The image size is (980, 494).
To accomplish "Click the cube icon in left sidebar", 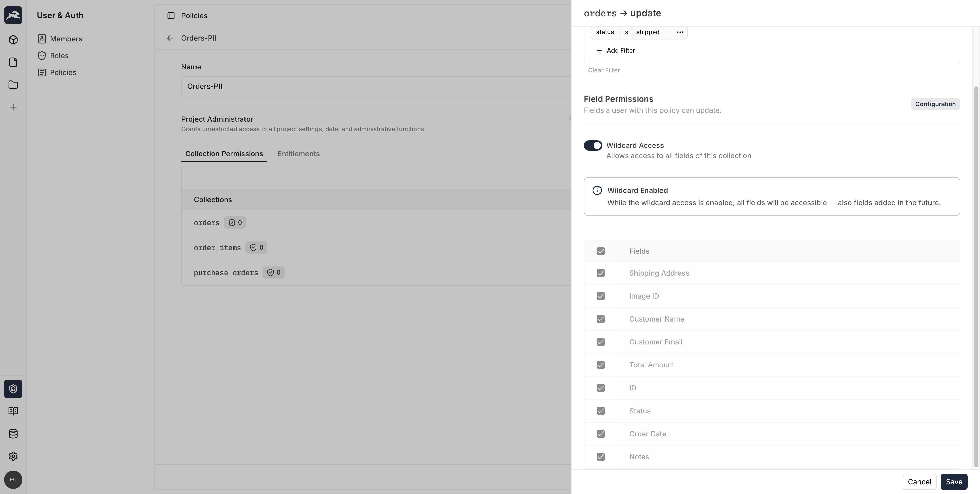I will pyautogui.click(x=13, y=40).
